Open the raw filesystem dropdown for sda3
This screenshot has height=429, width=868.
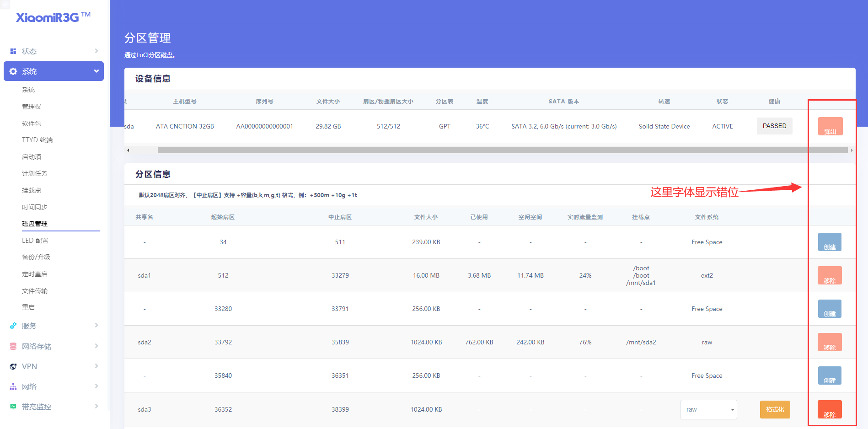pyautogui.click(x=708, y=409)
